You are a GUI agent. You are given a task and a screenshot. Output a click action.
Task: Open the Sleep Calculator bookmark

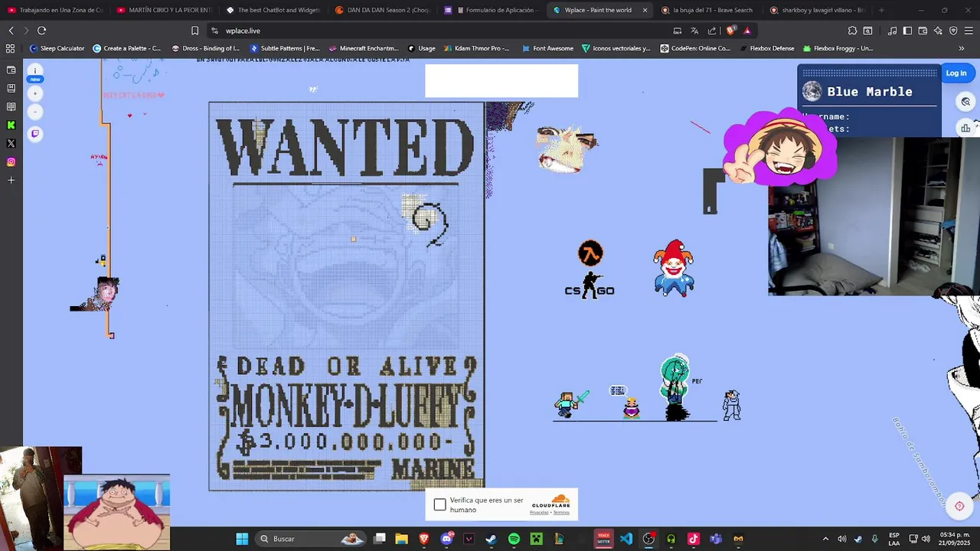[57, 48]
